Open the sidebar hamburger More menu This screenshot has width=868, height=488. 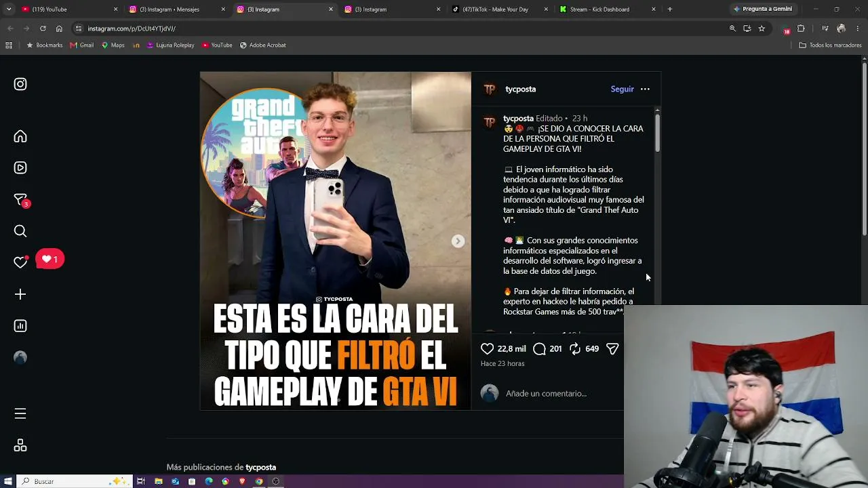coord(20,413)
